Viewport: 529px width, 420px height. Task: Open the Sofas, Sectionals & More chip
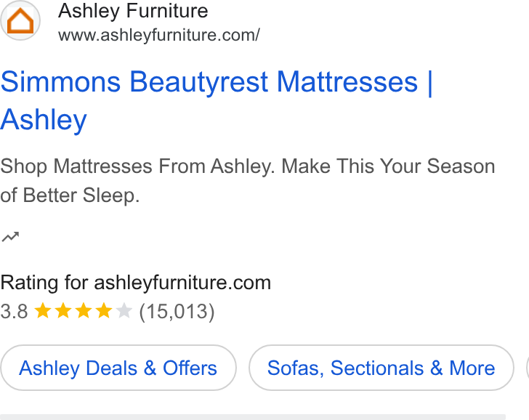tap(381, 368)
